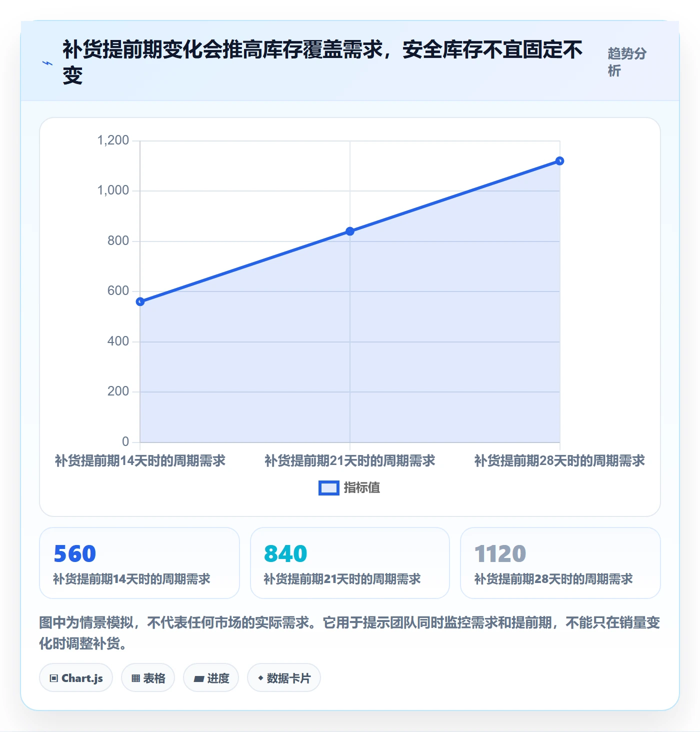Click the diamond icon in 数据卡片 chip
This screenshot has width=700, height=732.
coord(260,678)
